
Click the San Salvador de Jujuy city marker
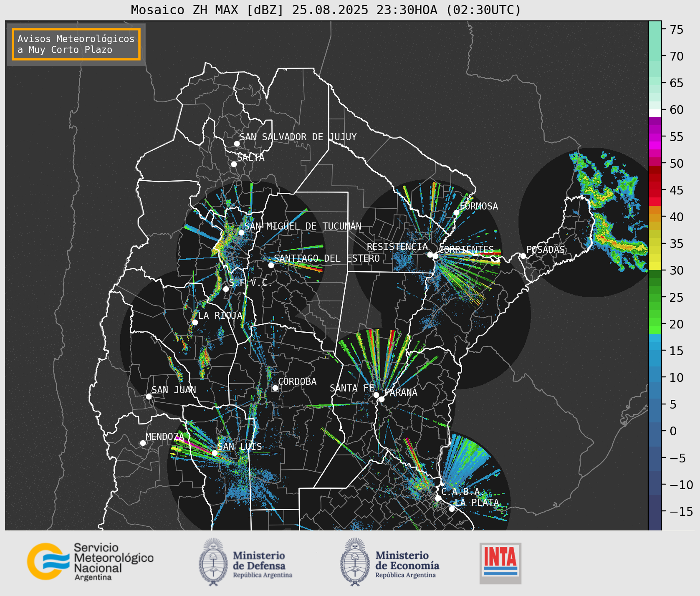tap(237, 144)
